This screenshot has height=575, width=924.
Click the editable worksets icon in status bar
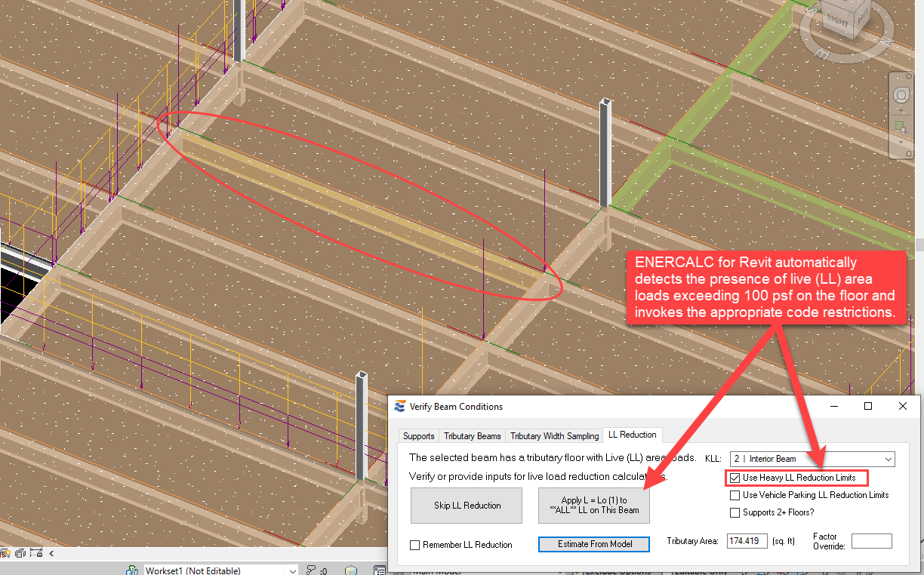click(132, 570)
